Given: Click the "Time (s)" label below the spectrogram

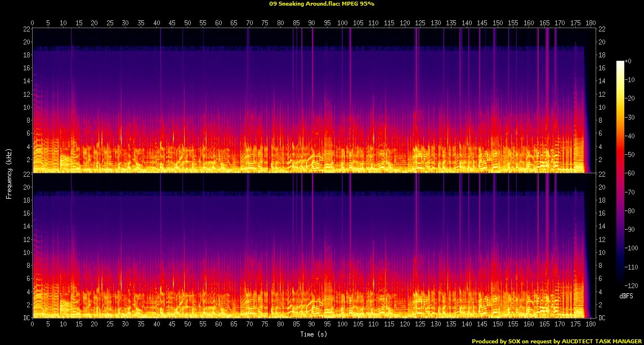Looking at the screenshot, I should coord(314,334).
